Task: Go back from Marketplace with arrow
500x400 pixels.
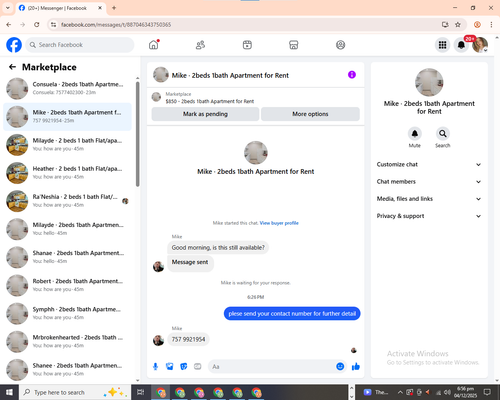Action: (12, 67)
